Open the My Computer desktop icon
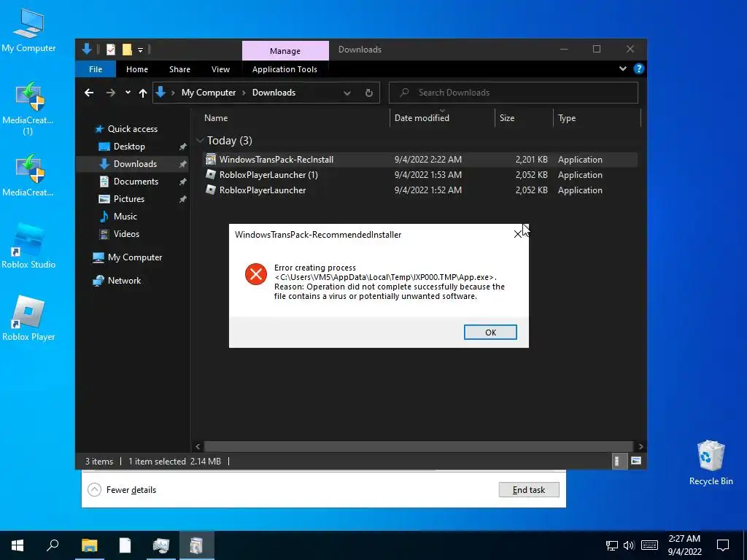Image resolution: width=747 pixels, height=560 pixels. 28,31
